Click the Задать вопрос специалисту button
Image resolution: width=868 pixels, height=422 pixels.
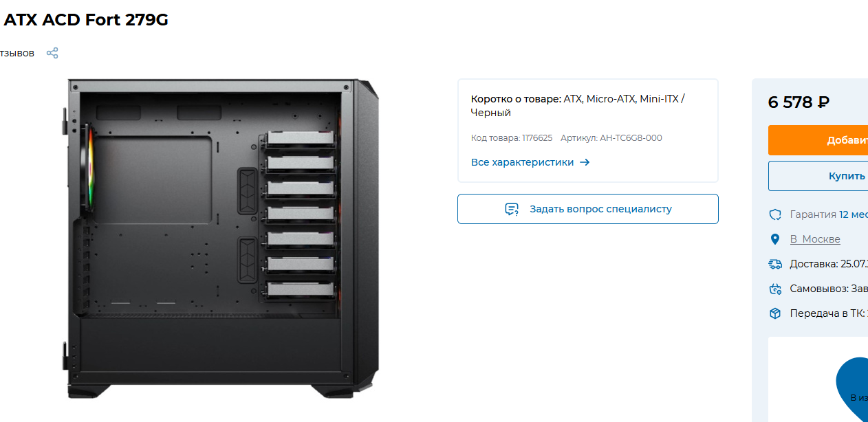click(588, 209)
